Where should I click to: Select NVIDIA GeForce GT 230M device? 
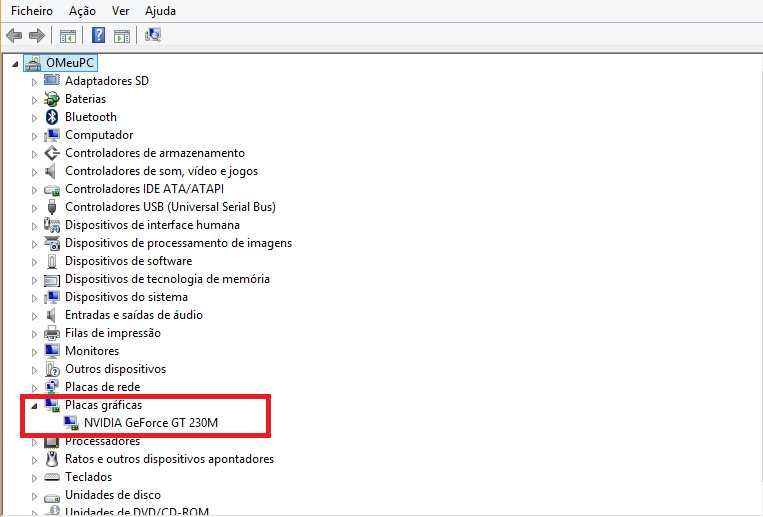click(151, 423)
